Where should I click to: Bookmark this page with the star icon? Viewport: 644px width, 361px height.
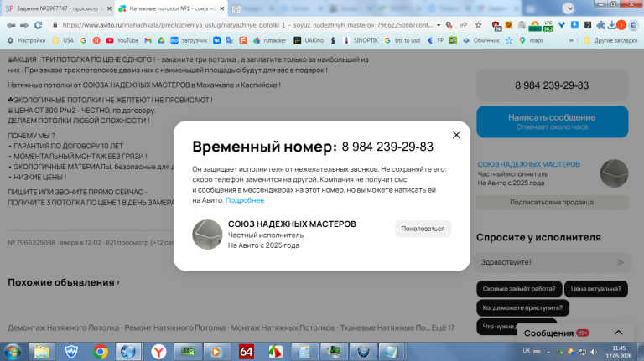(479, 25)
